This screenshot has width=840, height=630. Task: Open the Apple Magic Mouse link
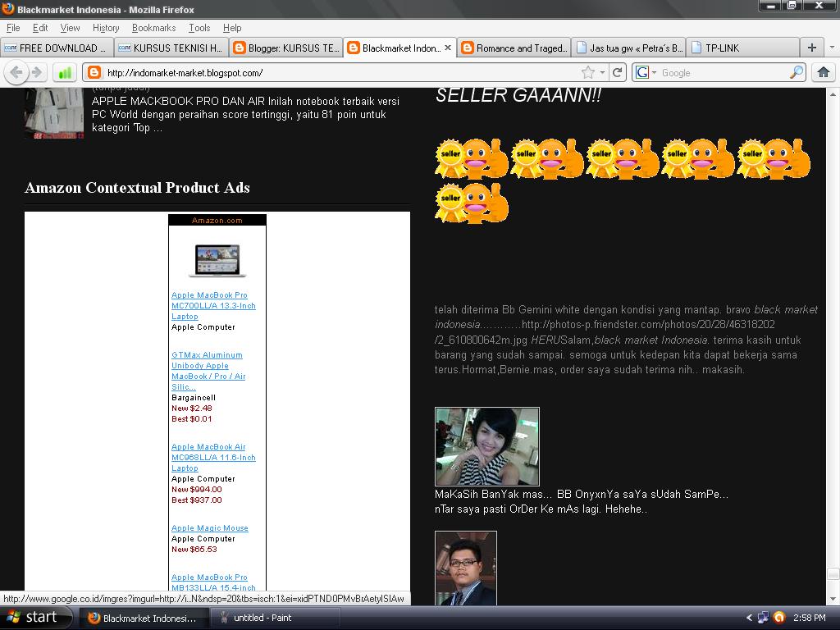click(x=209, y=527)
